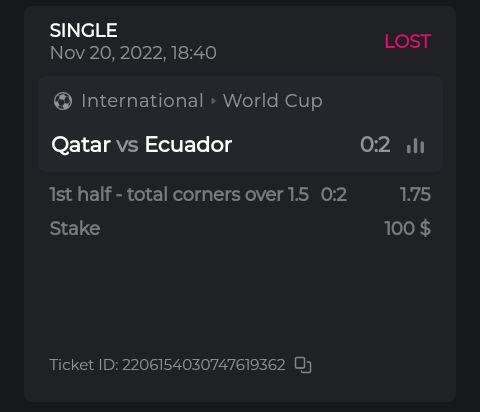Click the 100 $ stake amount
The width and height of the screenshot is (480, 412).
[x=407, y=228]
